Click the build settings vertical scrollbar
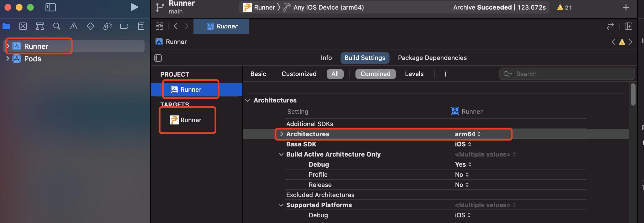 pyautogui.click(x=633, y=95)
